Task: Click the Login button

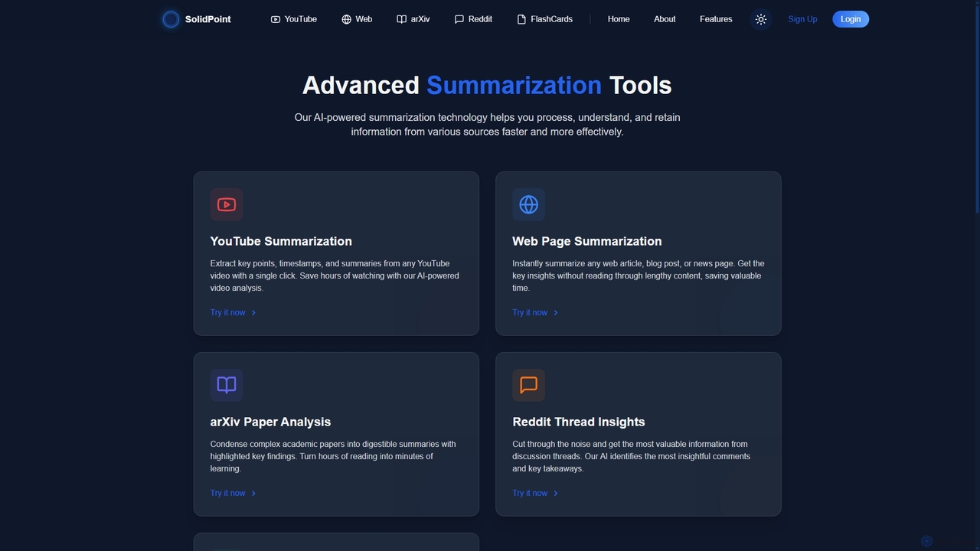Action: click(851, 19)
